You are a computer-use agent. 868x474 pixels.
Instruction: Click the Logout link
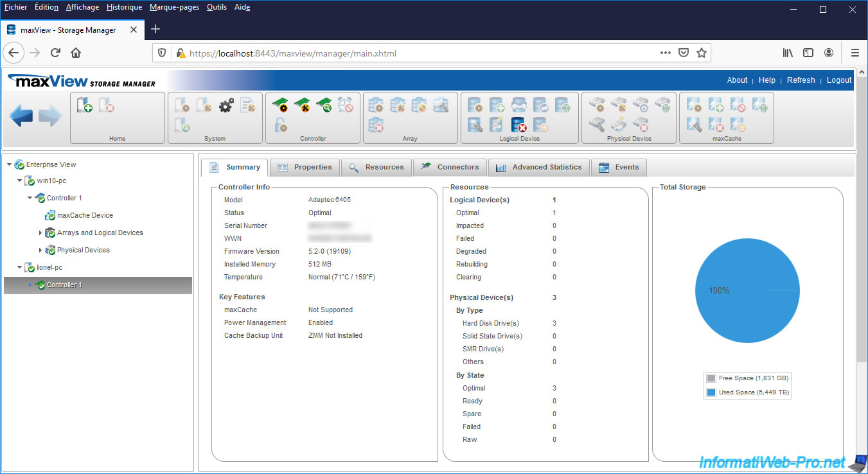click(838, 80)
